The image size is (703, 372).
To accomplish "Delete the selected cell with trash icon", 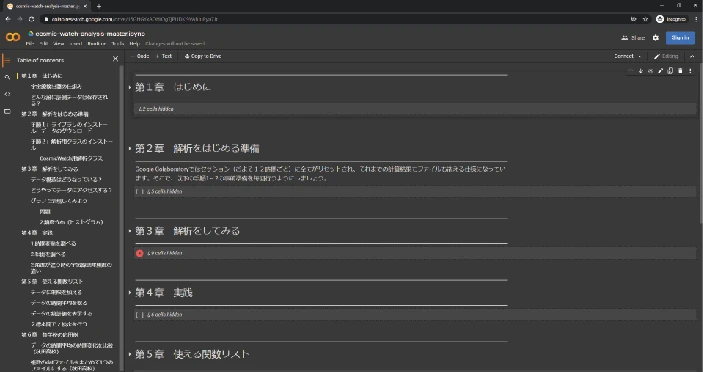I will (680, 71).
